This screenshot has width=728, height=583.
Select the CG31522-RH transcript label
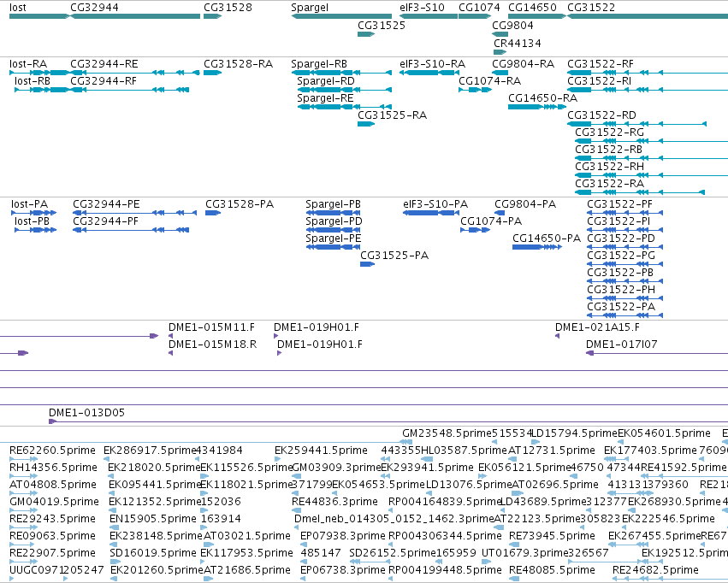pyautogui.click(x=610, y=167)
